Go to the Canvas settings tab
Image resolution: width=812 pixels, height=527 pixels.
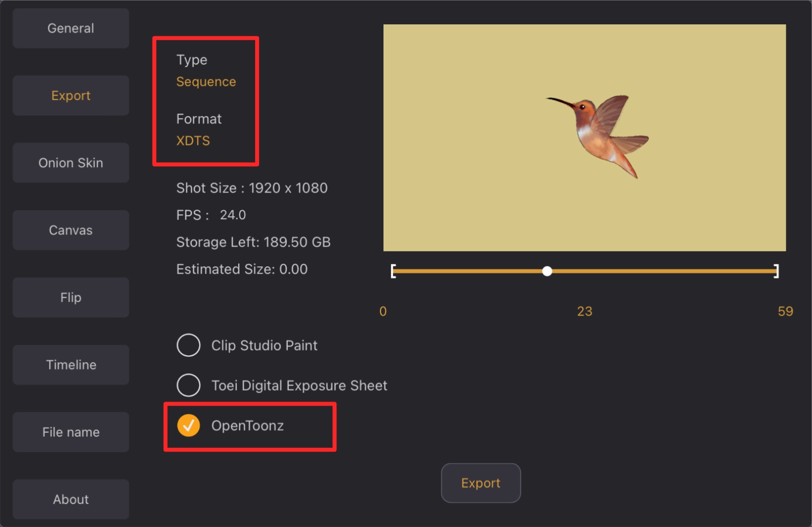coord(71,230)
